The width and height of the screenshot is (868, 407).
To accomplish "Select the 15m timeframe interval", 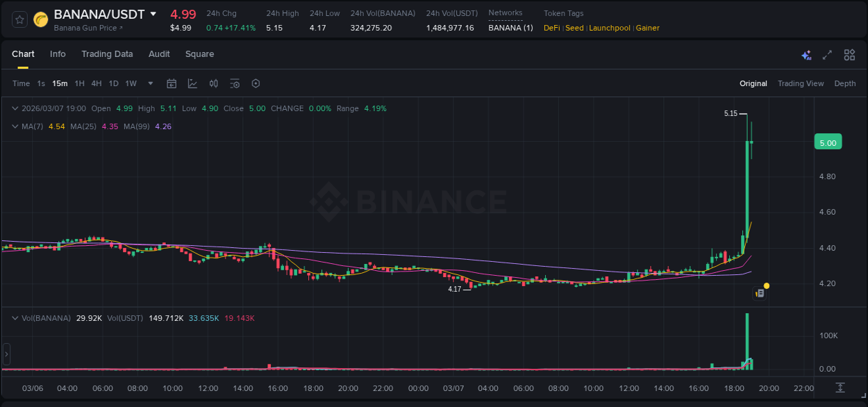I will [60, 83].
